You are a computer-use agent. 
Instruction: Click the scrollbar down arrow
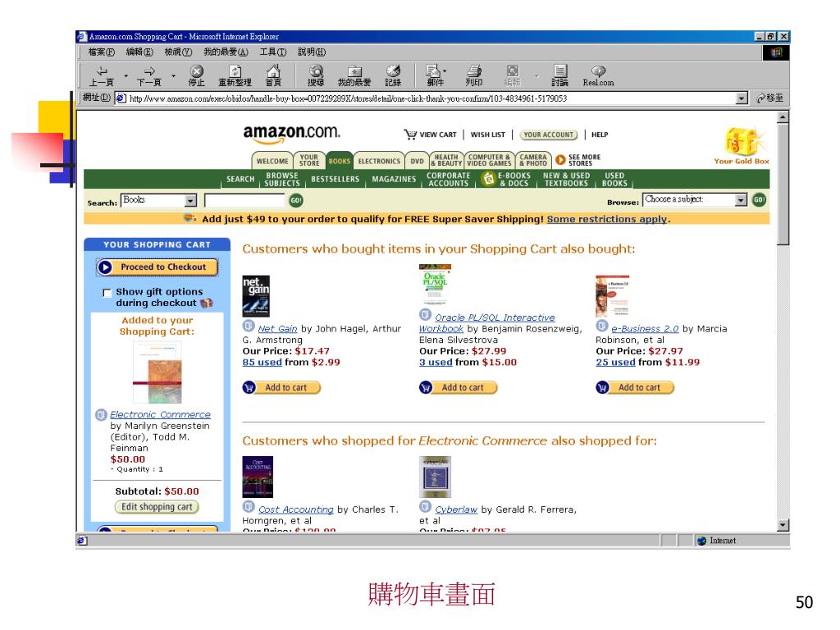coord(783,525)
